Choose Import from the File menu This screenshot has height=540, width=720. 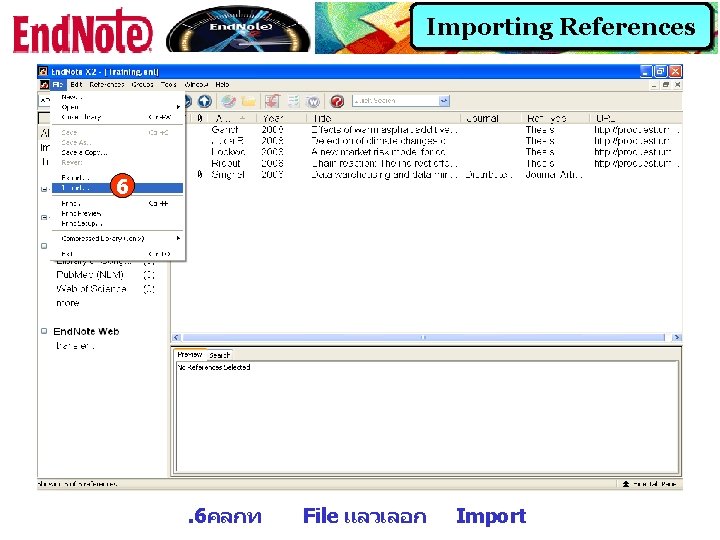(x=117, y=188)
